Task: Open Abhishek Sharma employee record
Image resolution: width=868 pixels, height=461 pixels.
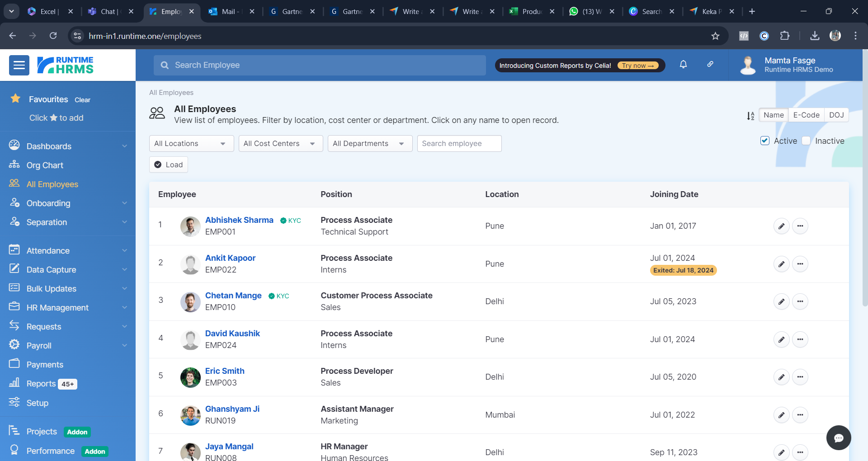Action: point(239,220)
